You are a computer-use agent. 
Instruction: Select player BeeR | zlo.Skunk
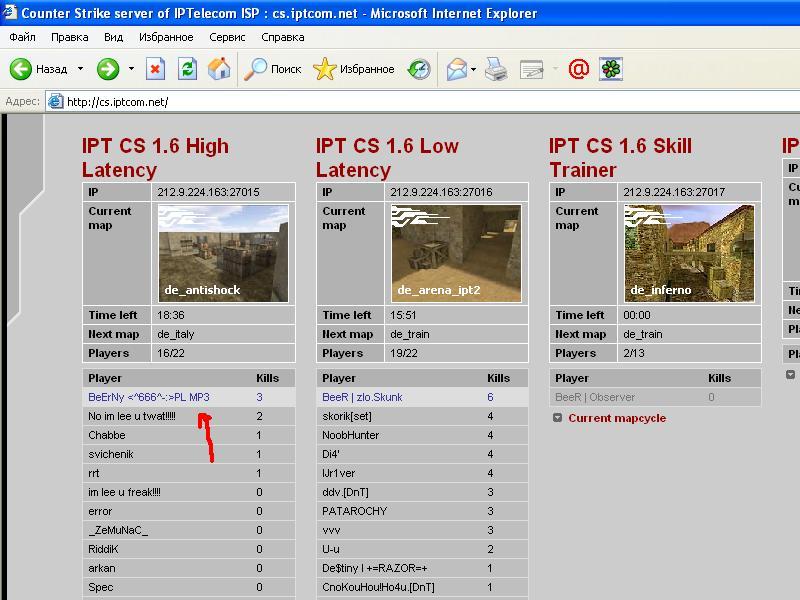pos(362,397)
